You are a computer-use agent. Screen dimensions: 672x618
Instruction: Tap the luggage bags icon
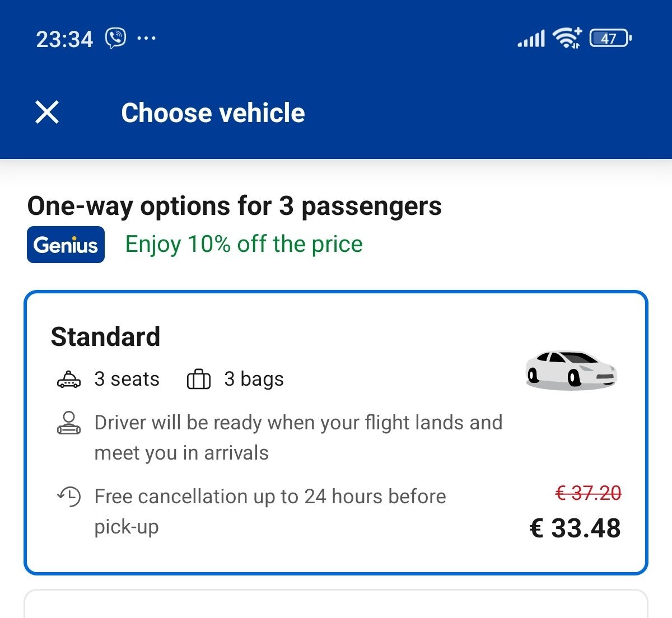[198, 380]
